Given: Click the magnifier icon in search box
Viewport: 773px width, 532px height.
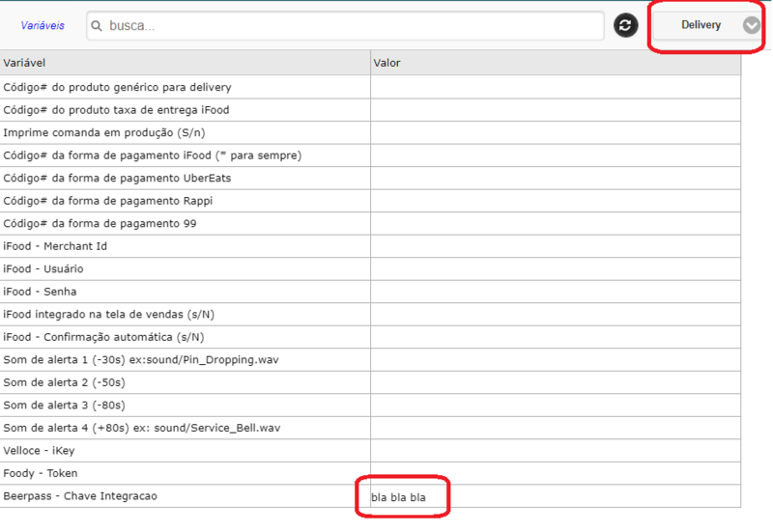Looking at the screenshot, I should pos(97,26).
